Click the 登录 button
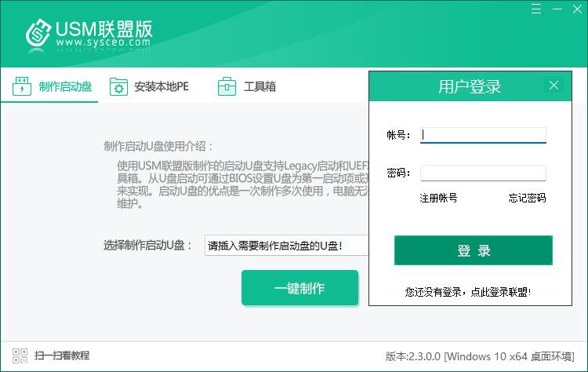Screen dimensions: 588x372 click(x=474, y=250)
